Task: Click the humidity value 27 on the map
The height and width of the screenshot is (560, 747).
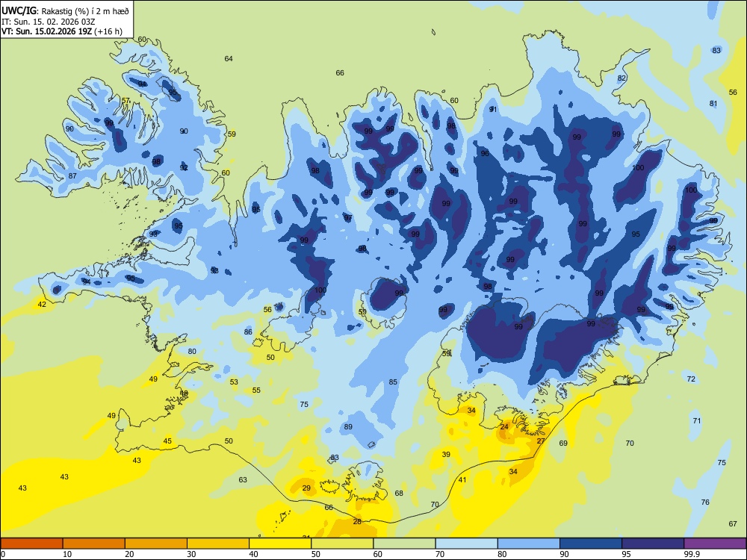Action: pyautogui.click(x=541, y=441)
